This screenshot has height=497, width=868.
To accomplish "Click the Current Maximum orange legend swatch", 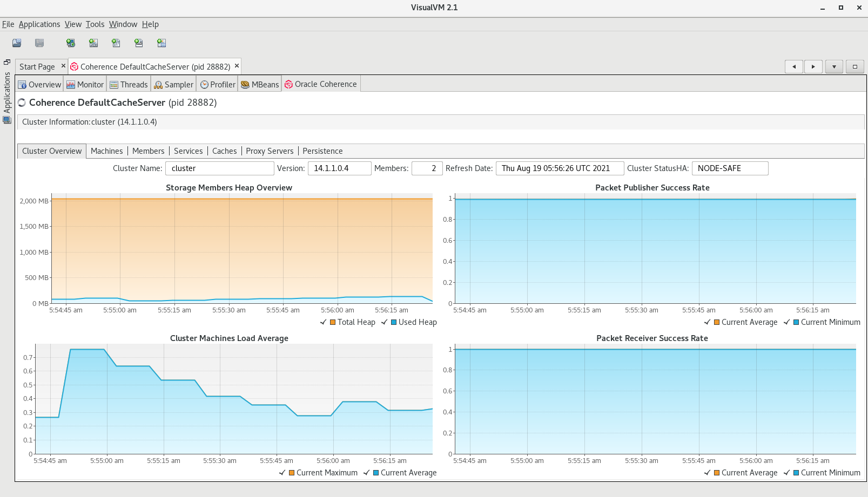I will pyautogui.click(x=292, y=473).
